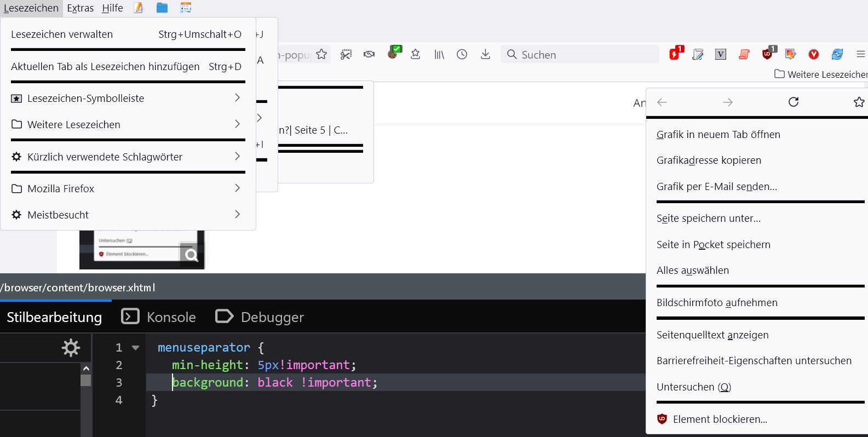Open the Extras menu in menu bar
The image size is (868, 437).
click(80, 8)
